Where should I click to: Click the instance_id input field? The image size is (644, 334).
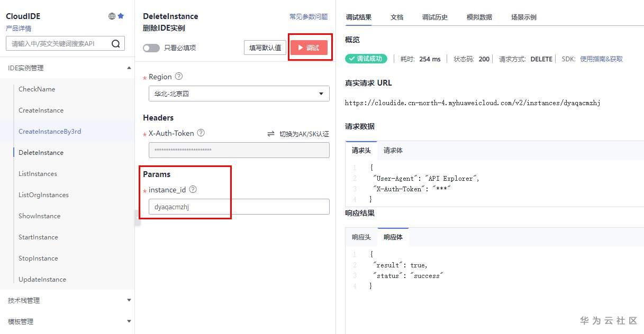(x=239, y=207)
